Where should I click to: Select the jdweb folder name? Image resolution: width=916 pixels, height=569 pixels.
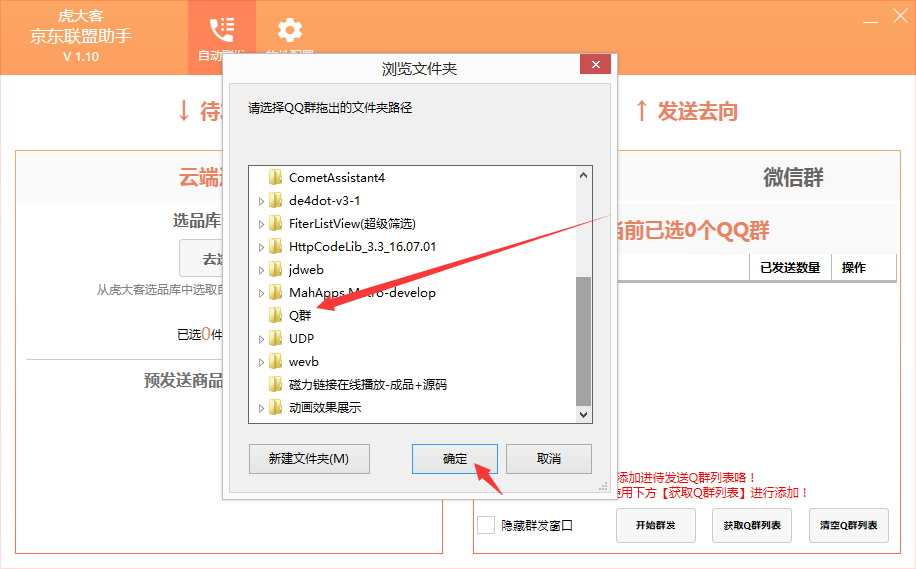tap(306, 270)
